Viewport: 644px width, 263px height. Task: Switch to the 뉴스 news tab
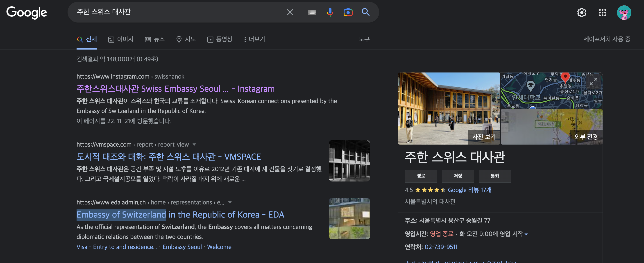tap(155, 39)
